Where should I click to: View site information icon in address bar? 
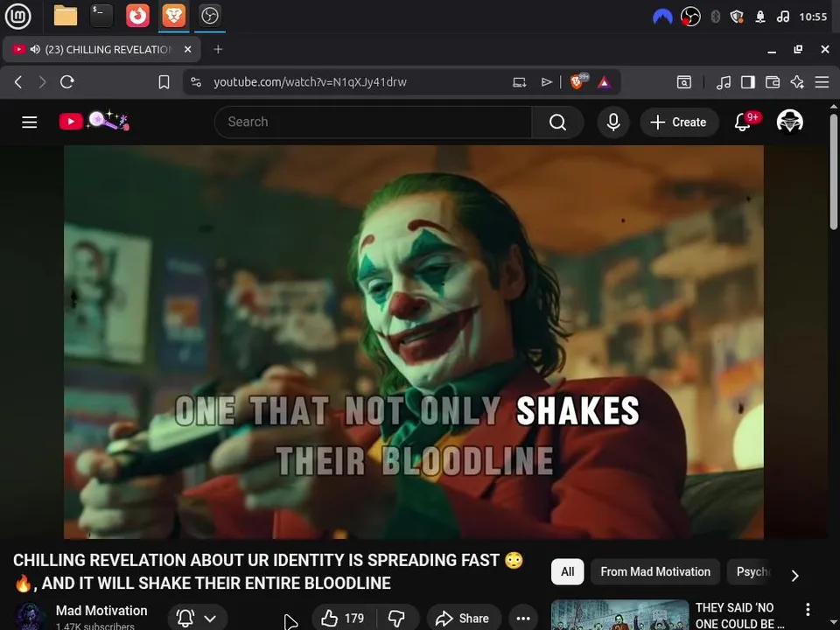(196, 82)
